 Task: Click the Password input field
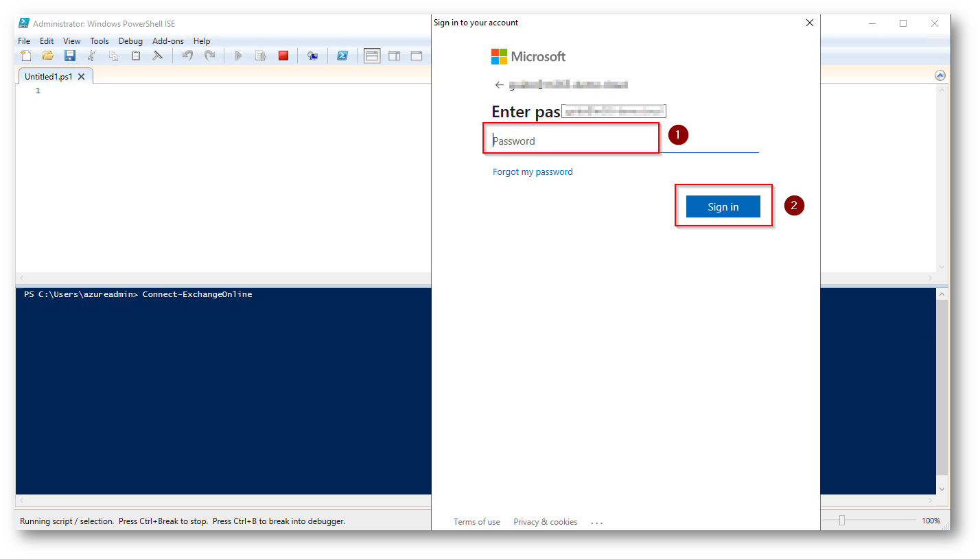625,141
